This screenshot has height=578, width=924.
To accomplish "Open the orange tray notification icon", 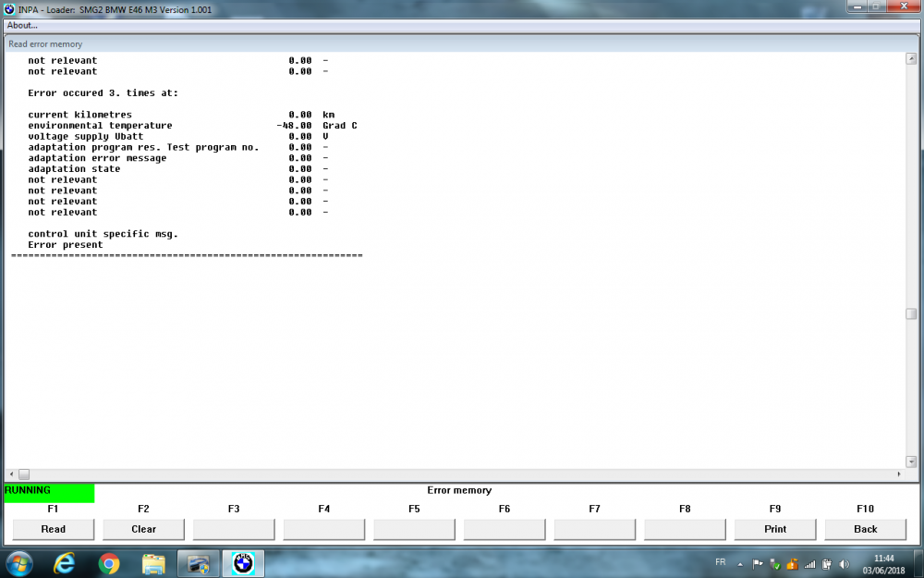I will tap(792, 564).
